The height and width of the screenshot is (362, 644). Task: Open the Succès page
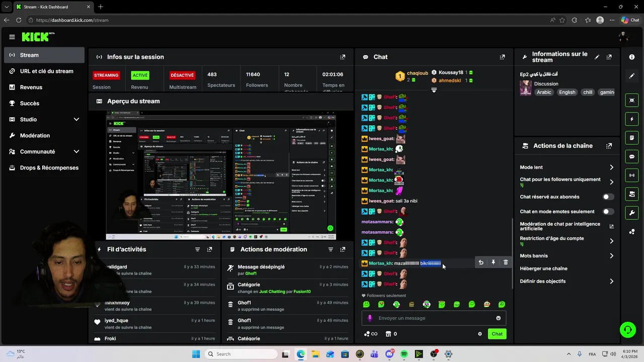44,103
